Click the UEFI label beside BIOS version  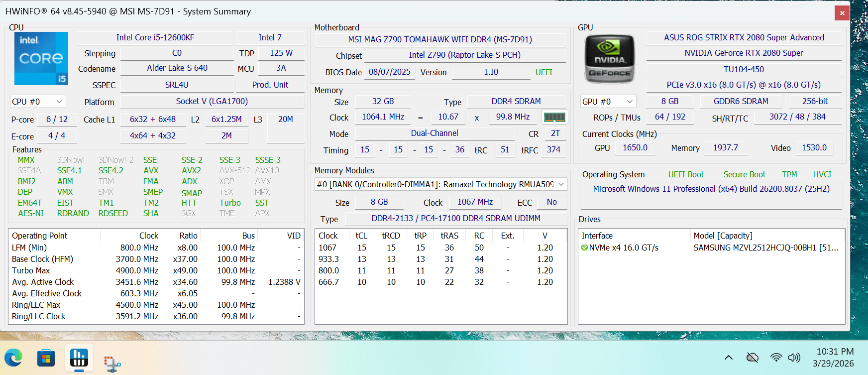[x=544, y=72]
